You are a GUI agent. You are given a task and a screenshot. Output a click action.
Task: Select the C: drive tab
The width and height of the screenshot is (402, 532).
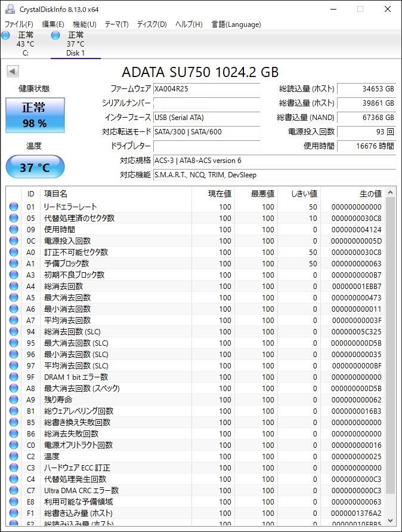click(x=26, y=44)
